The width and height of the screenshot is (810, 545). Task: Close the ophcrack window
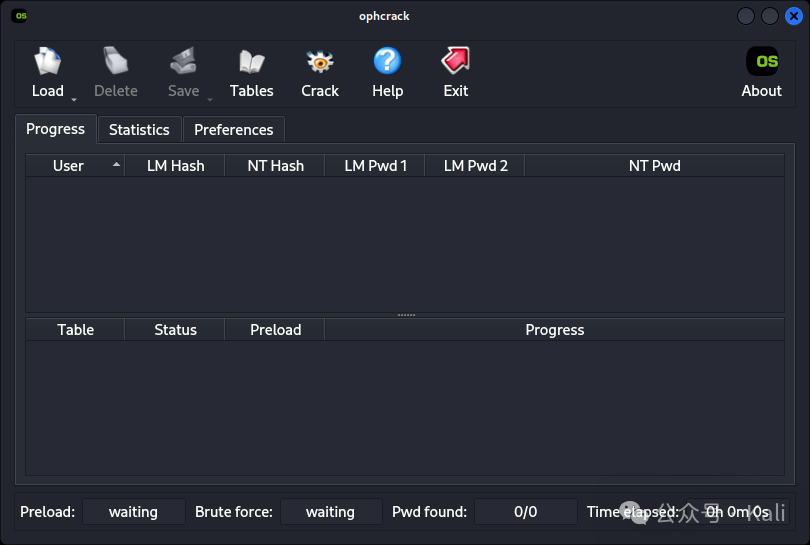793,16
